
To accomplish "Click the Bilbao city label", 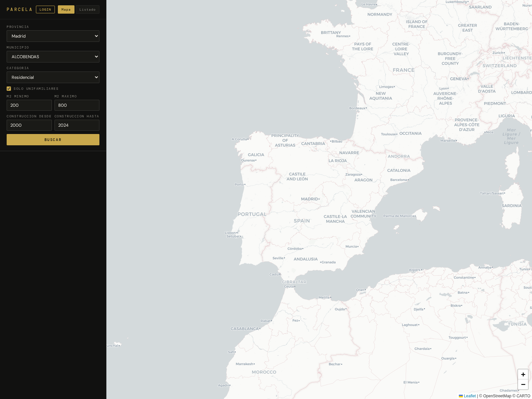I will (337, 141).
